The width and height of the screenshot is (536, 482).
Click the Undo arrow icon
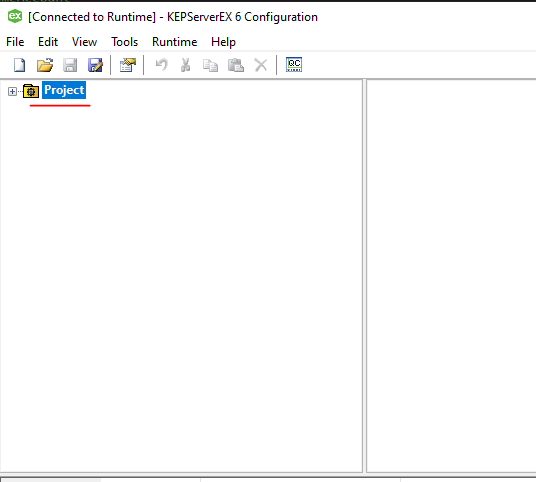tap(161, 65)
